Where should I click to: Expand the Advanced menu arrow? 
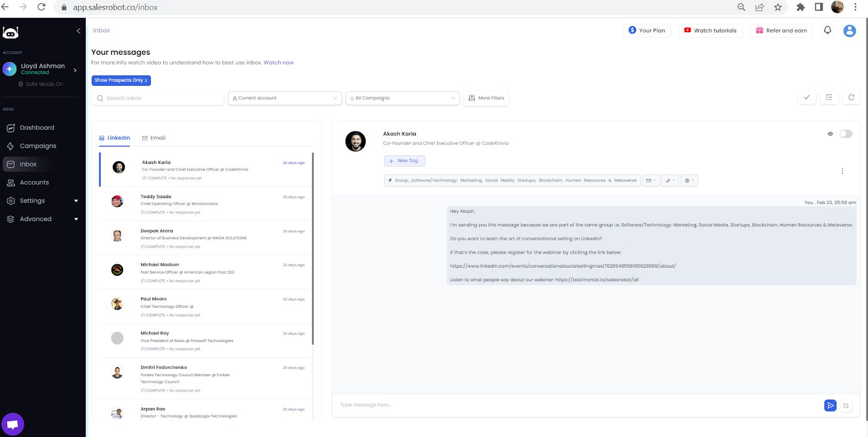click(x=76, y=219)
